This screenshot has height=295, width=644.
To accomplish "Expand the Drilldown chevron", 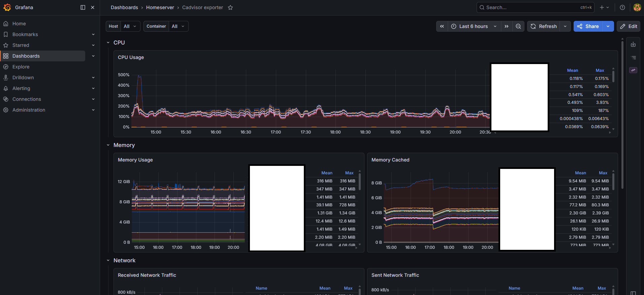I will coord(93,78).
